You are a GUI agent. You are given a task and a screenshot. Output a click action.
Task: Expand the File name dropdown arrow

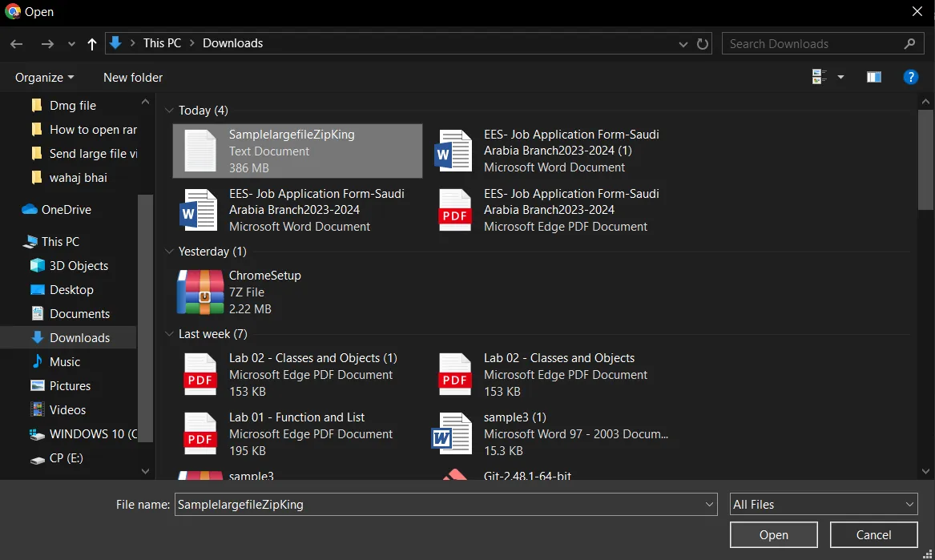pyautogui.click(x=709, y=505)
